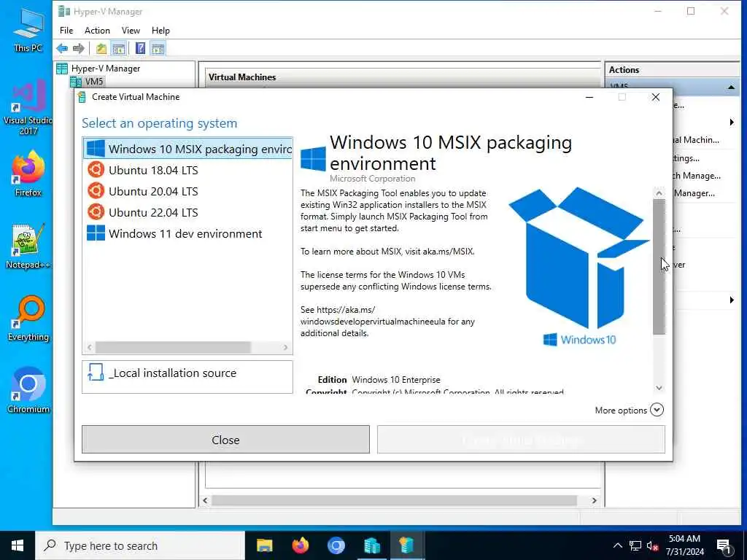Choose Ubuntu 22.04 LTS from list
The image size is (747, 560).
click(187, 212)
